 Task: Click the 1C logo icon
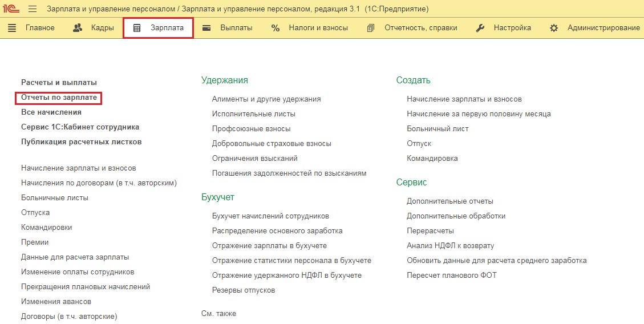click(x=11, y=9)
